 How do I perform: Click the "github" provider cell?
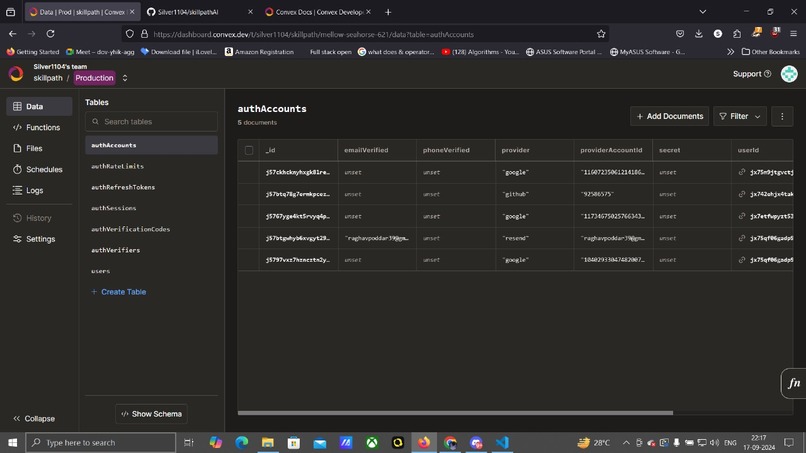pyautogui.click(x=534, y=194)
